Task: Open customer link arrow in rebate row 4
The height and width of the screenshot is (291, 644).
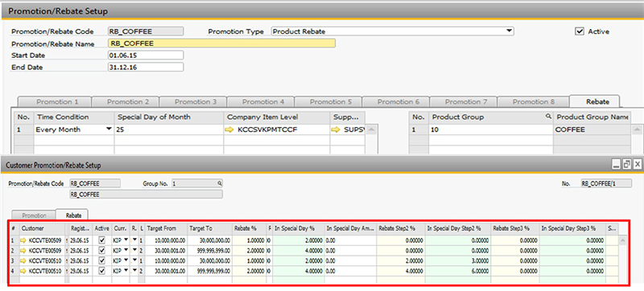Action: [23, 271]
